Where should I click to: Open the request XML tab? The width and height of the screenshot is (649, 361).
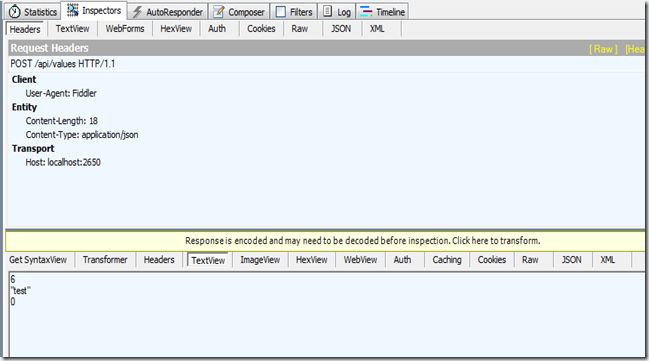(x=377, y=29)
